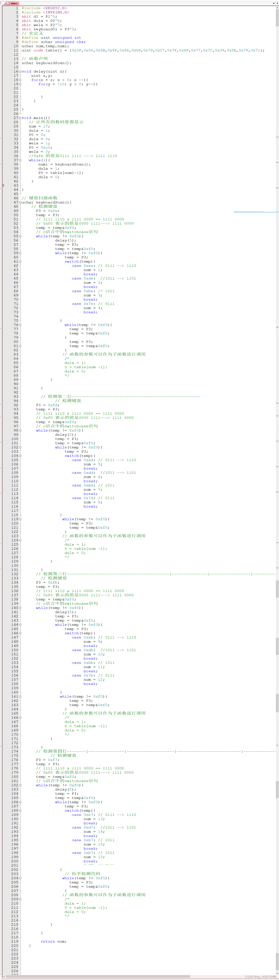This screenshot has width=279, height=980.
Task: Collapse the switch(temp) block at line 146
Action: click(20, 633)
